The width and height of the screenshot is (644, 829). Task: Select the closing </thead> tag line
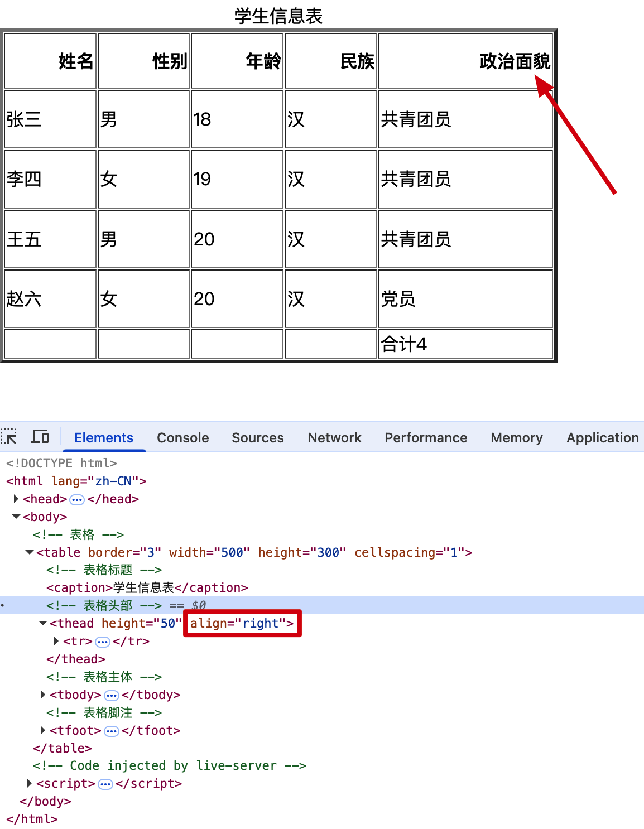coord(76,659)
